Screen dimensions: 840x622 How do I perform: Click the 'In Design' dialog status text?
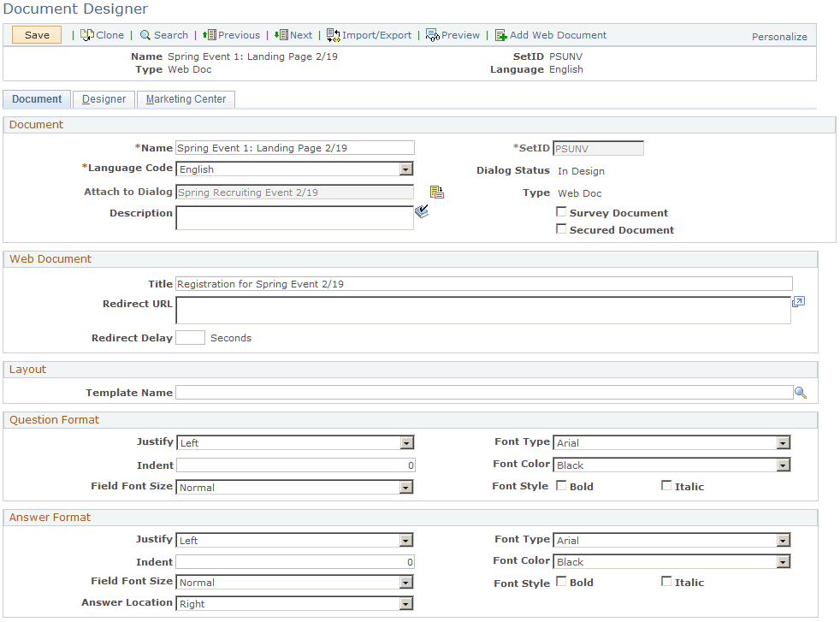point(581,171)
